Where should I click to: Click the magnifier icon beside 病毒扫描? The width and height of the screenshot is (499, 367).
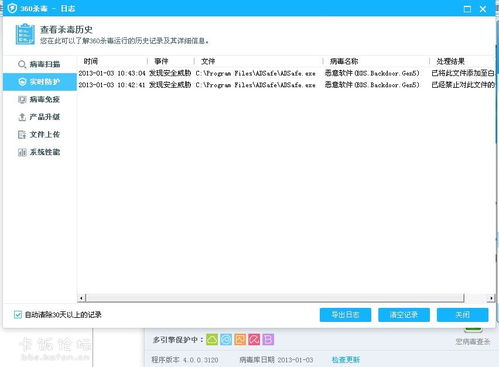click(22, 64)
